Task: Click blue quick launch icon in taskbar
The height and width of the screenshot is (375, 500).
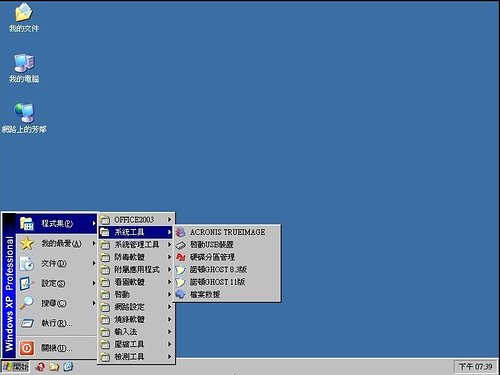Action: 68,367
